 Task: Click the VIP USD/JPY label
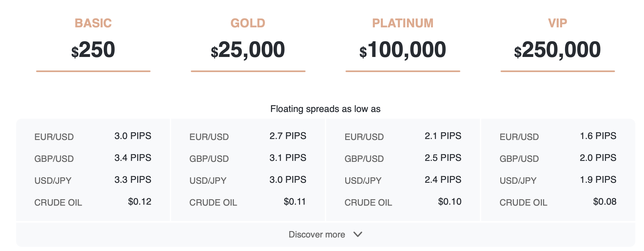[x=518, y=181]
